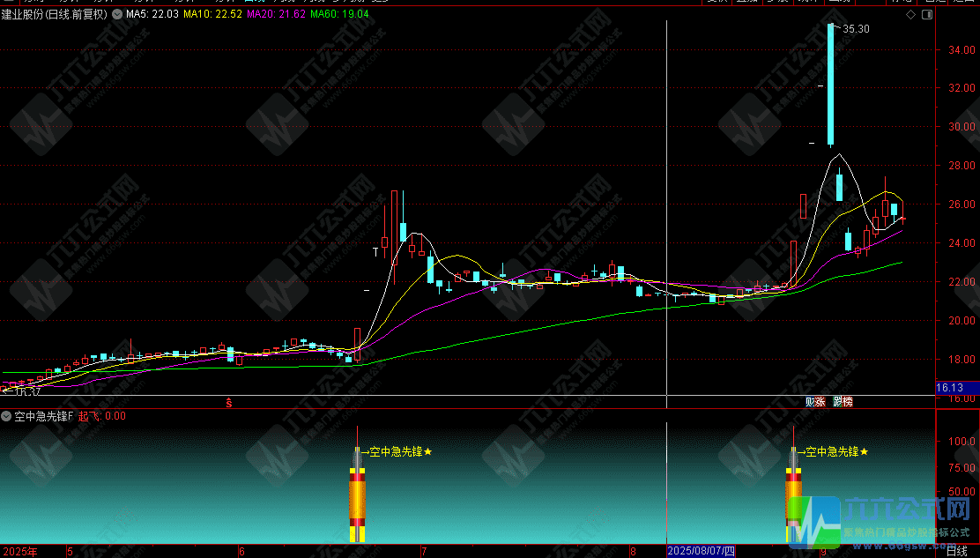The width and height of the screenshot is (980, 558).
Task: Click the 跟榜 tag on the chart
Action: pyautogui.click(x=843, y=402)
